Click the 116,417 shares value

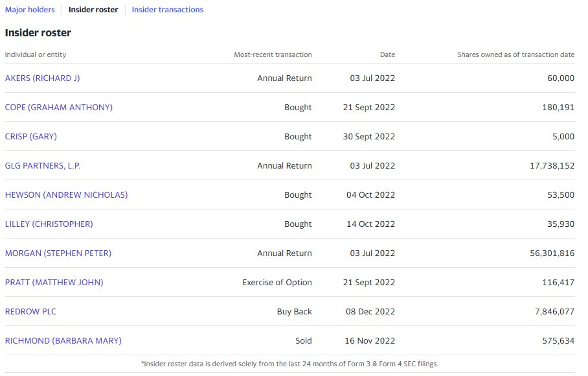coord(558,282)
